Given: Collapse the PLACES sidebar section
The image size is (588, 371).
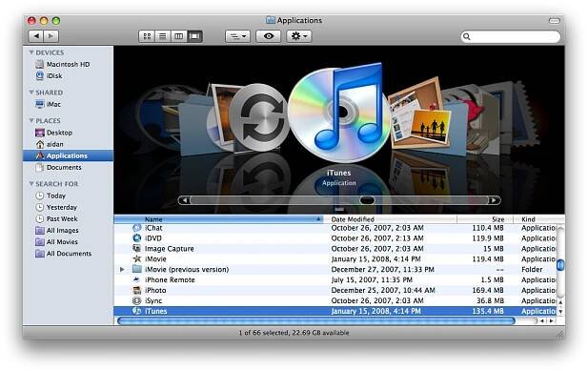Looking at the screenshot, I should point(31,120).
